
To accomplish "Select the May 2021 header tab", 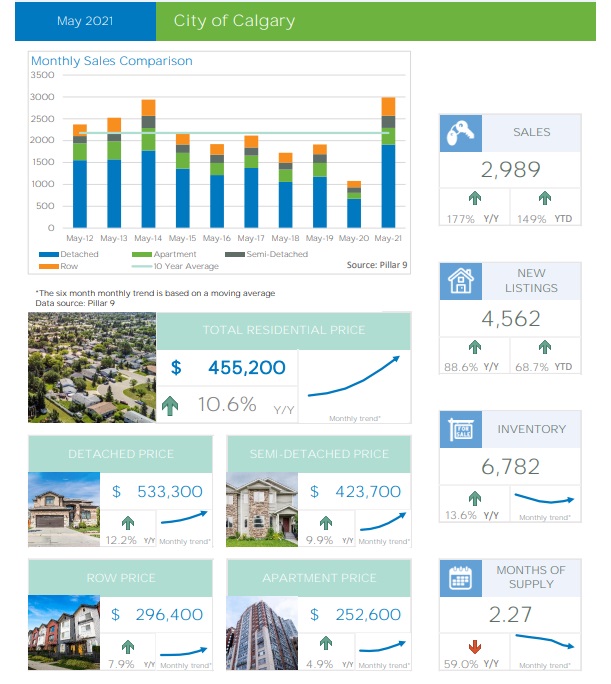I will pos(85,21).
